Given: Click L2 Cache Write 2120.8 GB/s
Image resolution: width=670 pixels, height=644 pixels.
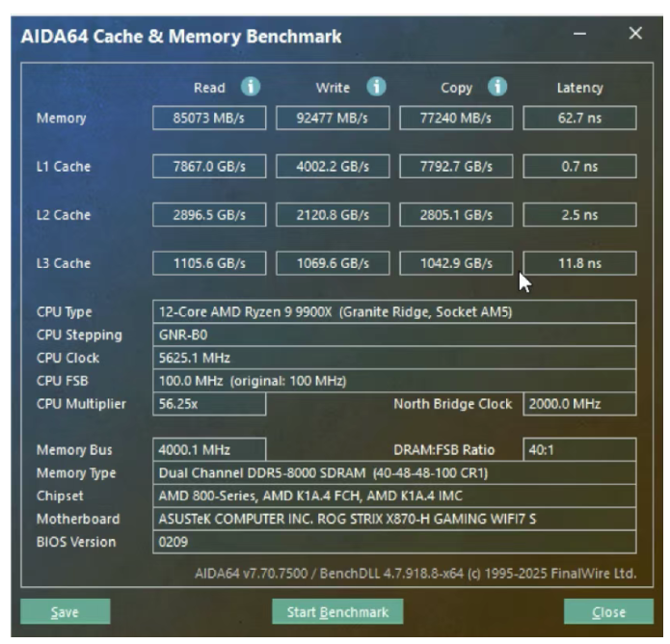Looking at the screenshot, I should (x=333, y=215).
